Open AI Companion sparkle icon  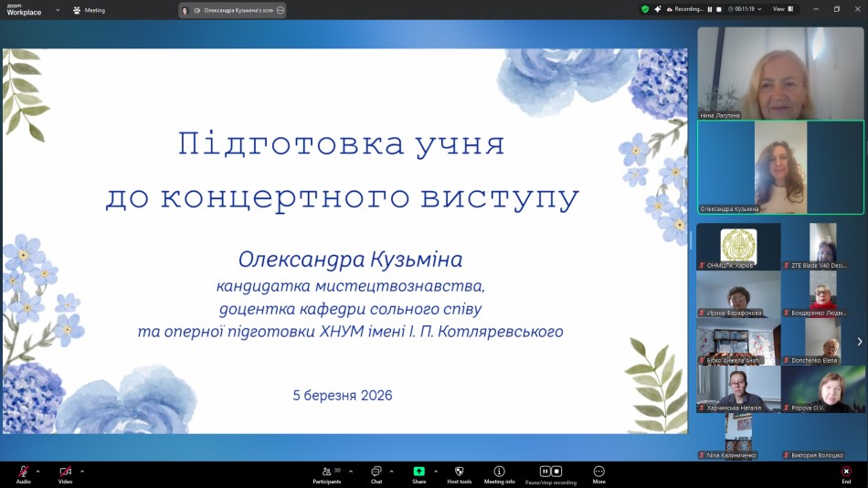(658, 9)
